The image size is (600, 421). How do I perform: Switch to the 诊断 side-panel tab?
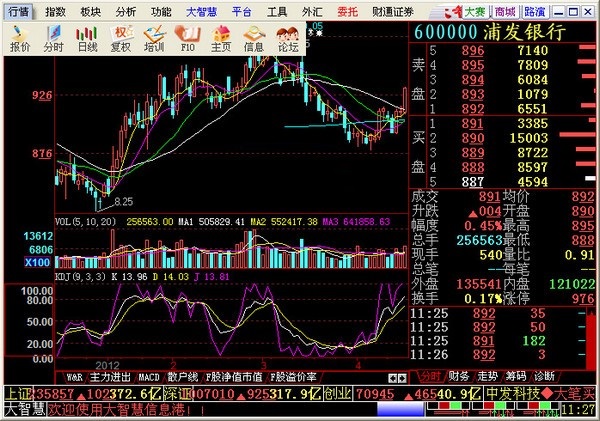coord(544,377)
